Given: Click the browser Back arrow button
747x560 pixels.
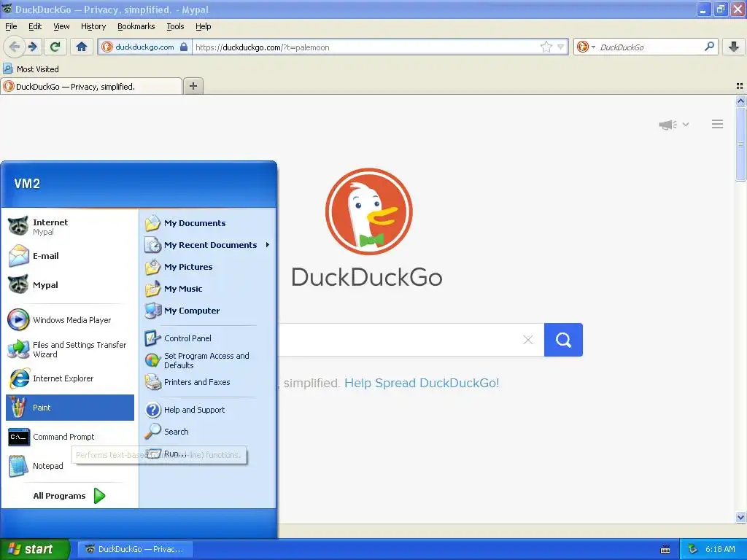Looking at the screenshot, I should click(15, 47).
